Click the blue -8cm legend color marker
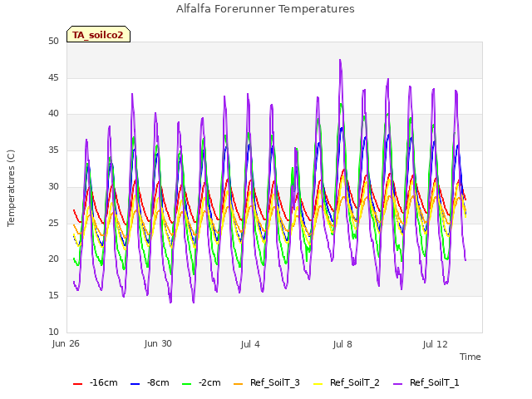Screen dimensions: 532x399 (135, 384)
